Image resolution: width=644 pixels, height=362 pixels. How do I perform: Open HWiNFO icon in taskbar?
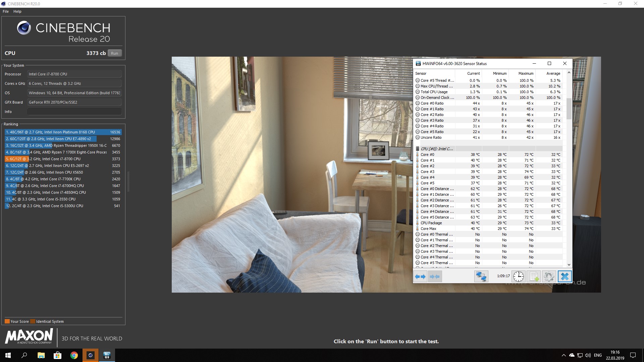click(x=107, y=355)
